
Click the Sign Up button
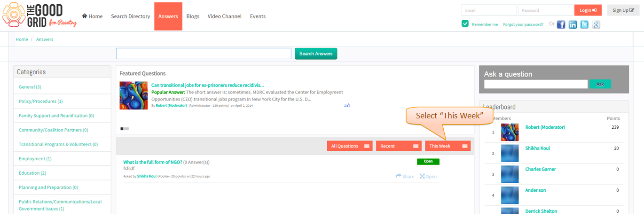[623, 10]
